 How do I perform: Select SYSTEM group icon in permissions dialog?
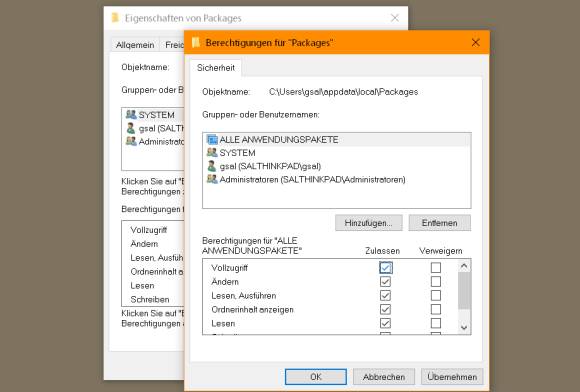click(x=212, y=152)
